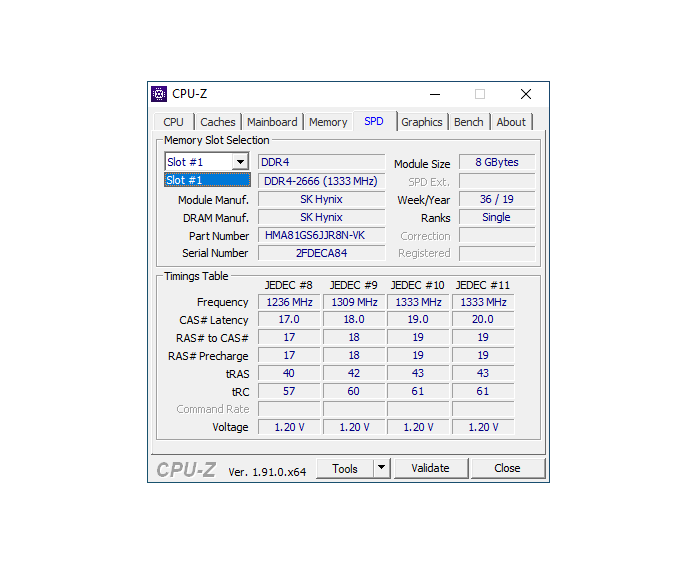Screen dimensions: 696x564
Task: Click the Tools button
Action: [x=345, y=469]
